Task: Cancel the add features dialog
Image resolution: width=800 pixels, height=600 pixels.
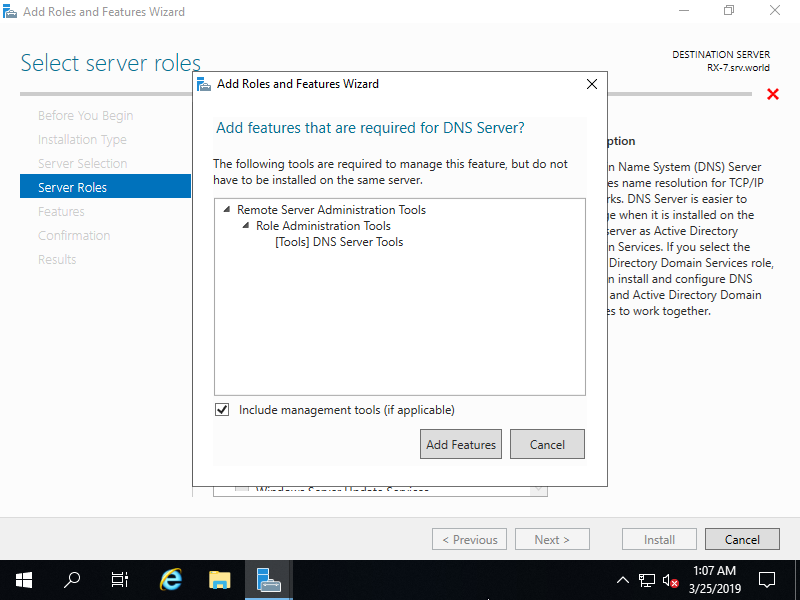Action: click(547, 444)
